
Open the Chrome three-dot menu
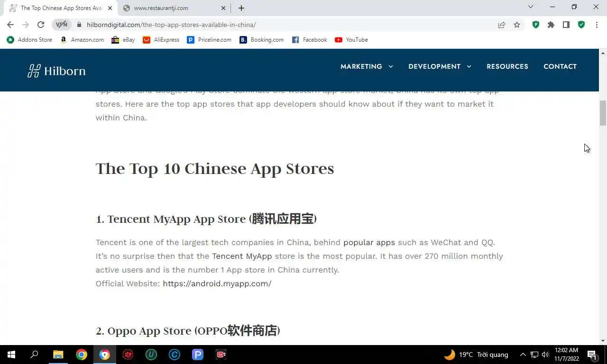(597, 25)
